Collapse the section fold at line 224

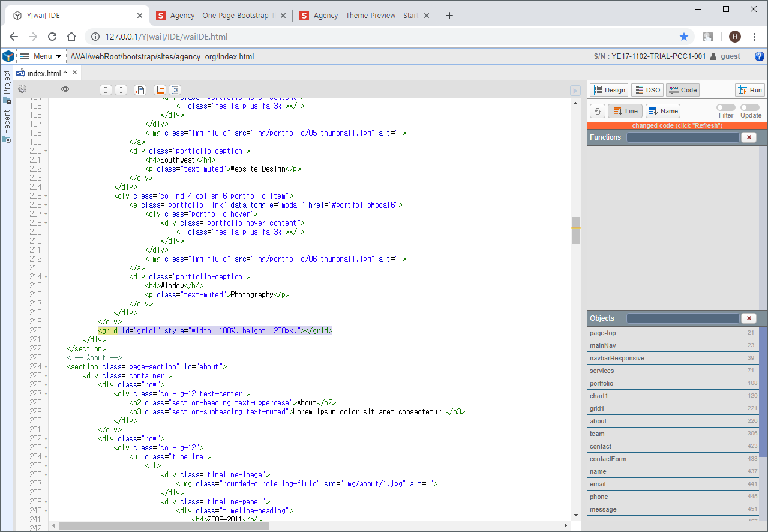coord(46,367)
